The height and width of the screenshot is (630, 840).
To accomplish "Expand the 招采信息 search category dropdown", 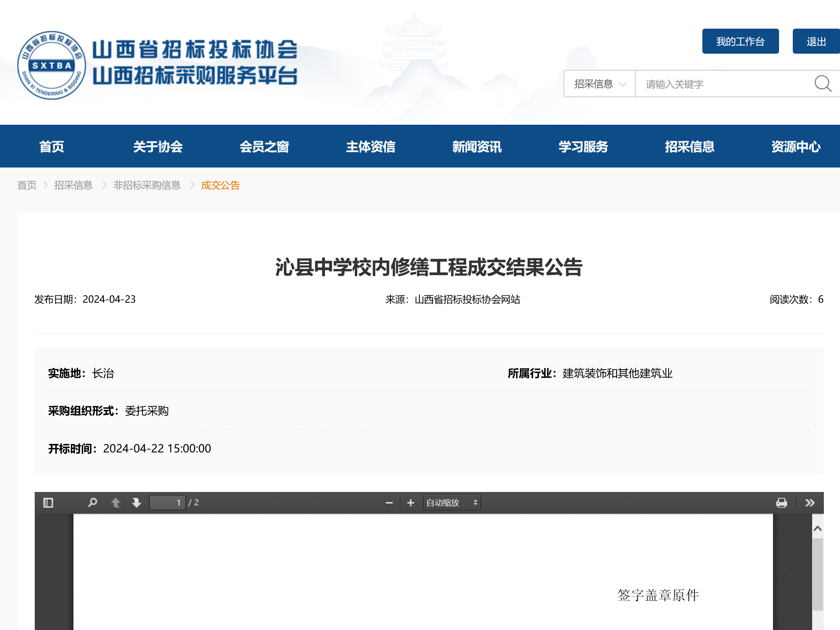I will tap(599, 84).
